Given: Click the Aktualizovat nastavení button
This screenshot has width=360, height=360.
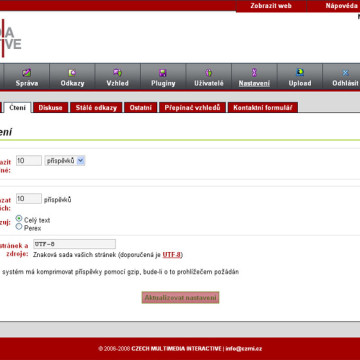Looking at the screenshot, I should coord(180,298).
